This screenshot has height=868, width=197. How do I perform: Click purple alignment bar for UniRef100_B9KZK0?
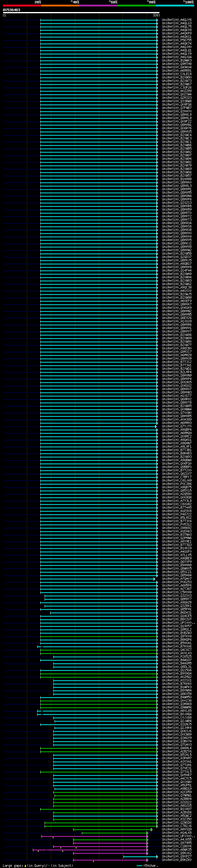click(x=111, y=860)
